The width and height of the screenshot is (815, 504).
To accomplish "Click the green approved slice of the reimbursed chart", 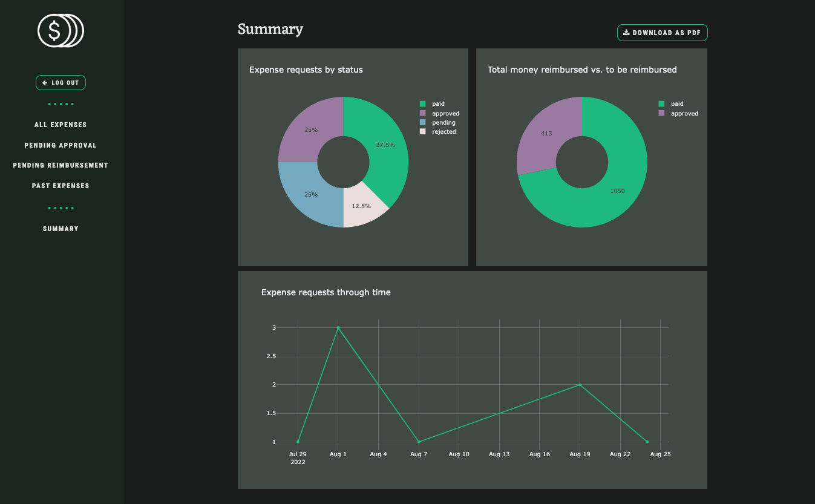I will (x=617, y=191).
